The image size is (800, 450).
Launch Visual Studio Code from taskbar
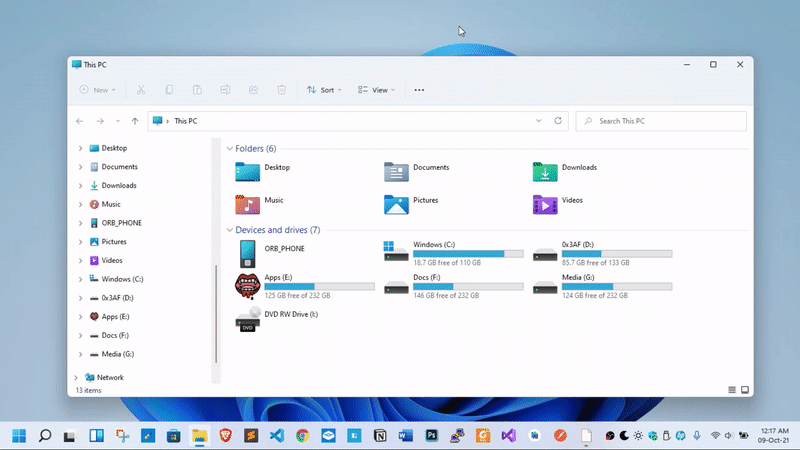pos(277,436)
